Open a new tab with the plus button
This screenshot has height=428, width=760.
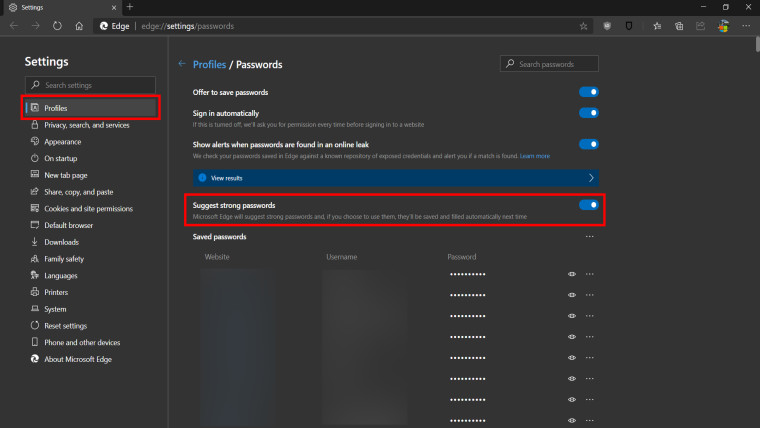coord(130,7)
